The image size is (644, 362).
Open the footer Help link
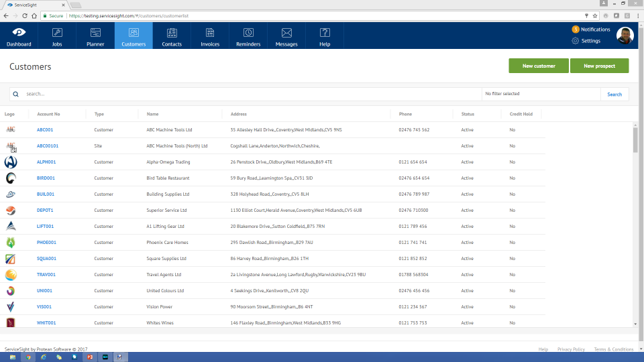click(x=543, y=349)
